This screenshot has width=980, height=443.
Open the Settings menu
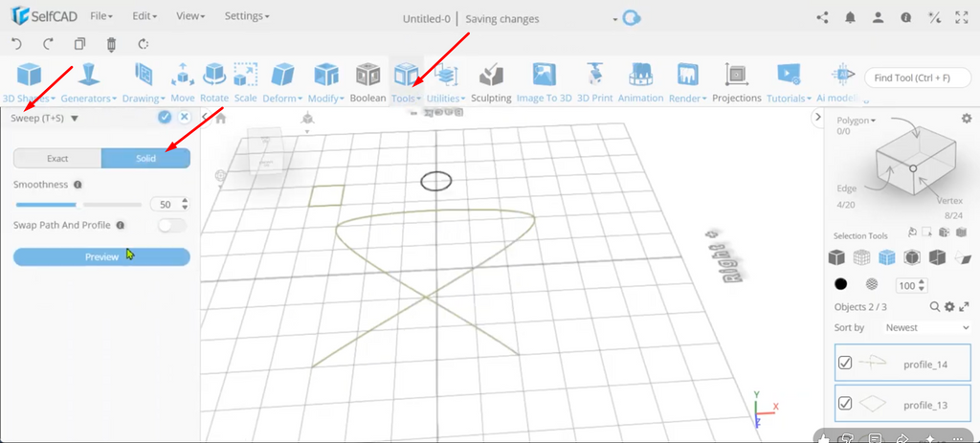click(x=247, y=16)
